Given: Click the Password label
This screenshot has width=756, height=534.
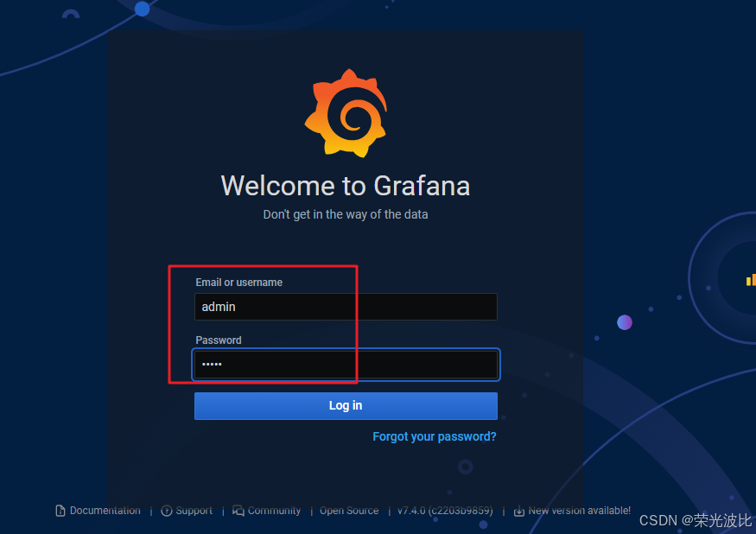Looking at the screenshot, I should [x=219, y=340].
